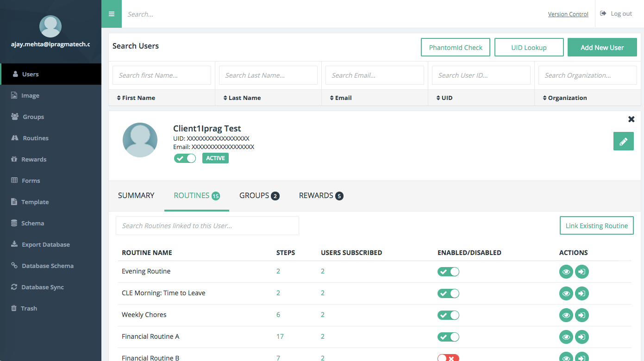The height and width of the screenshot is (361, 644).
Task: Focus the Search Organization field
Action: coord(588,75)
